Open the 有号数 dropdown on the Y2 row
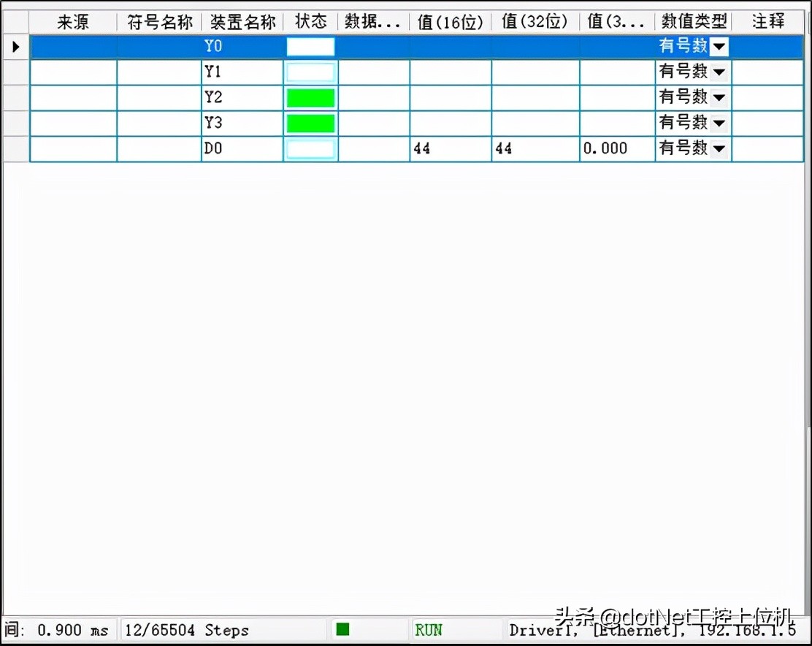The height and width of the screenshot is (646, 812). tap(719, 97)
